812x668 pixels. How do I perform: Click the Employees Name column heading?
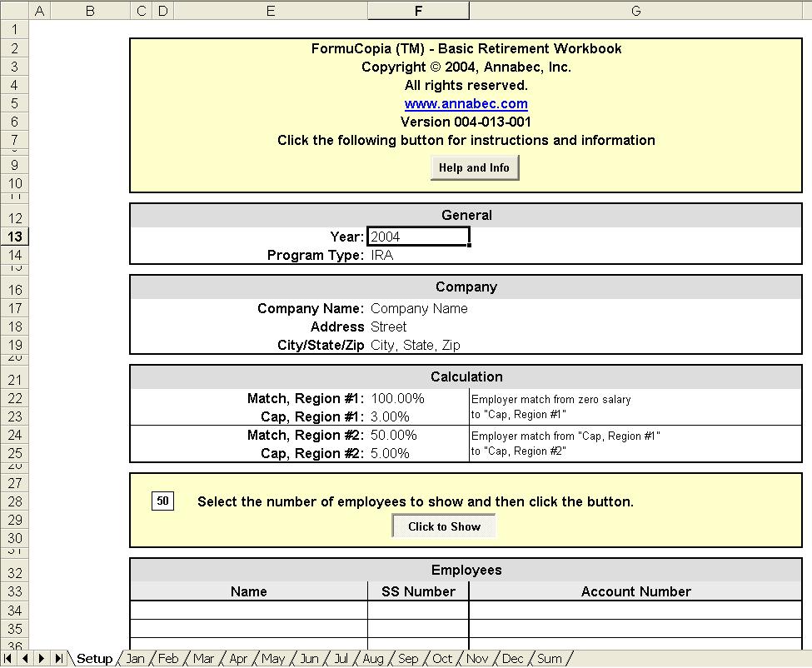click(248, 591)
